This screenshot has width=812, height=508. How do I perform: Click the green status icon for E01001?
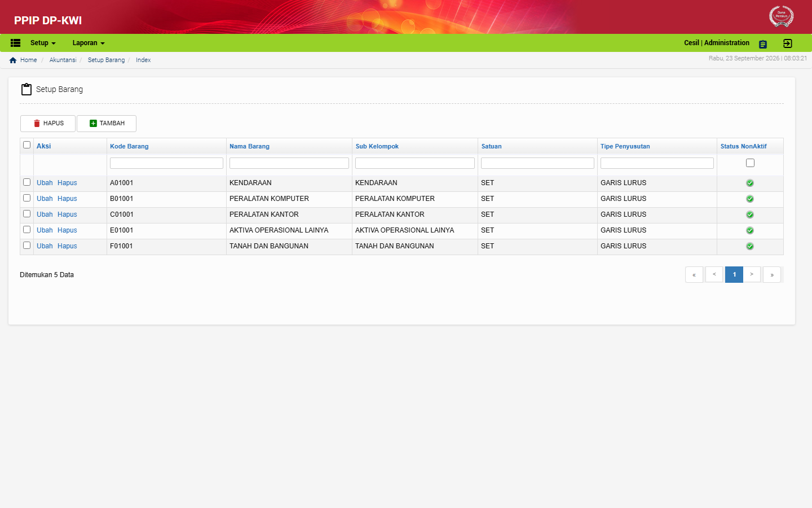pyautogui.click(x=750, y=230)
